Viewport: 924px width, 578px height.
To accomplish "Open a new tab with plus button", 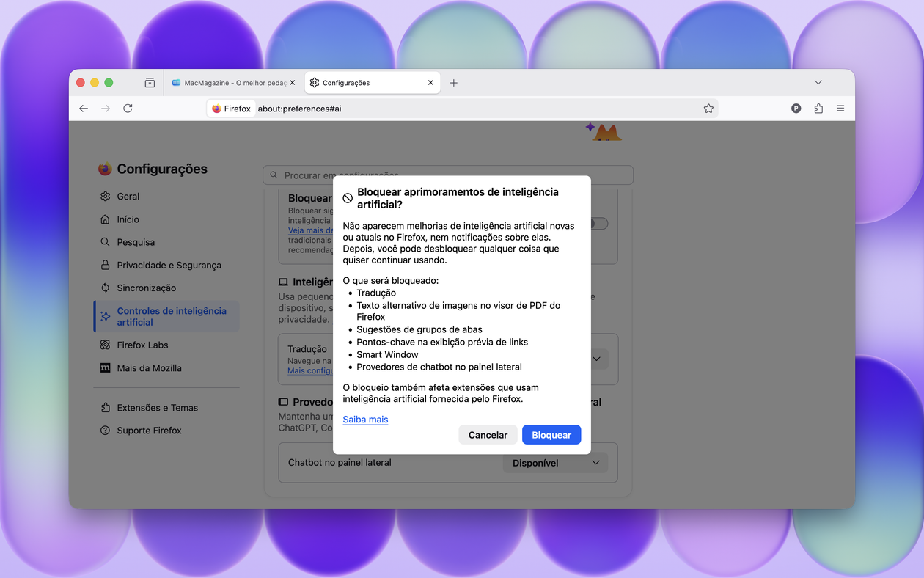I will 453,83.
